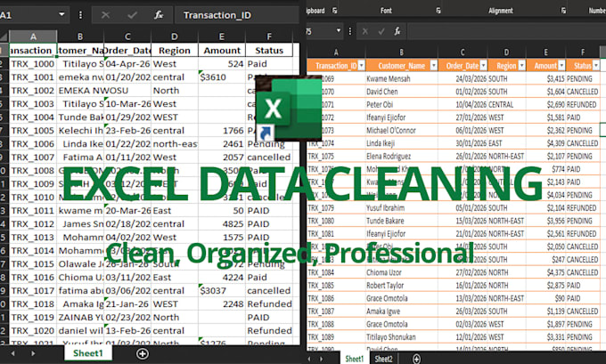Select the $90 amount cell
This screenshot has height=364, width=606.
[x=545, y=298]
